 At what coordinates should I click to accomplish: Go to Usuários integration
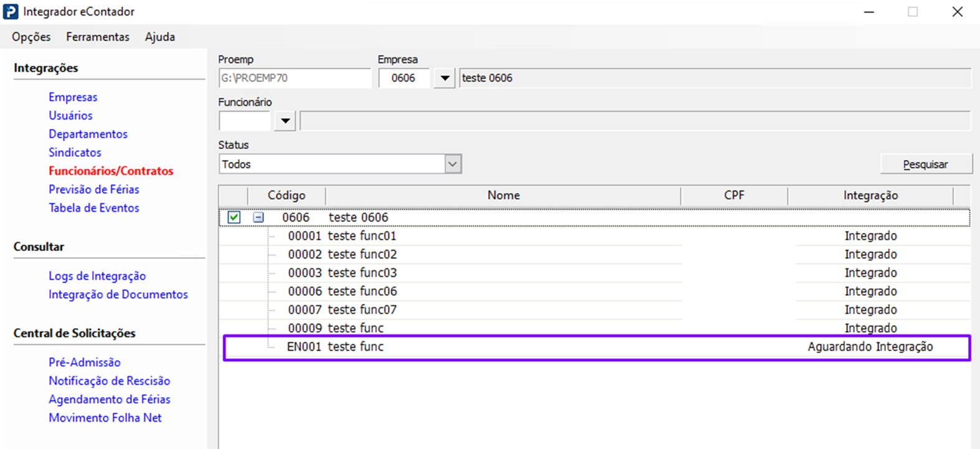pos(70,116)
